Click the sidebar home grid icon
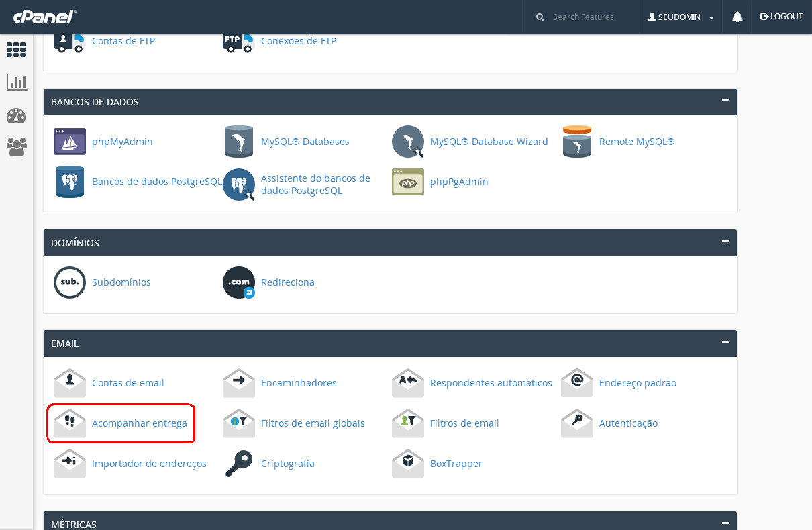 (x=16, y=49)
